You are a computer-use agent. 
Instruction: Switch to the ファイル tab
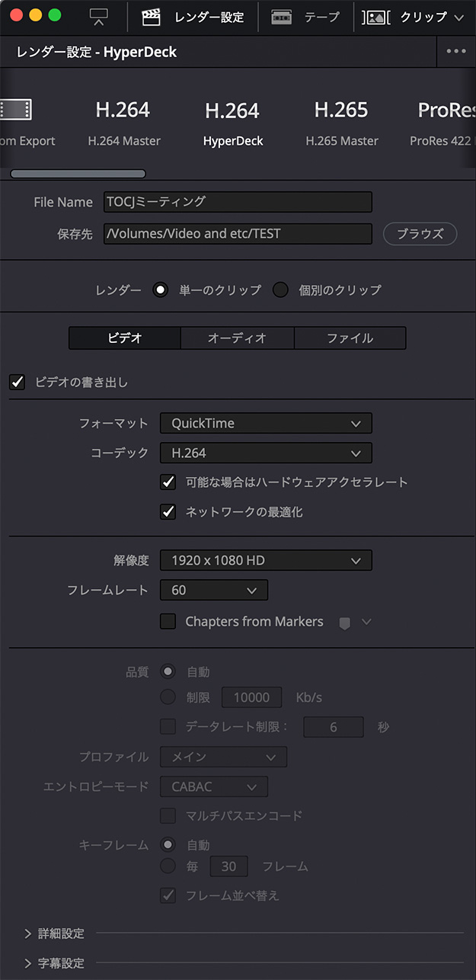(350, 338)
